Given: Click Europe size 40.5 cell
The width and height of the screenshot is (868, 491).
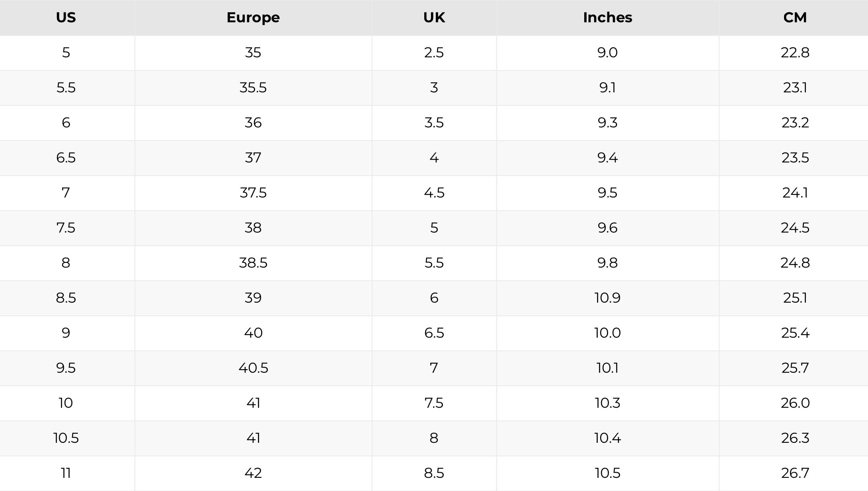Looking at the screenshot, I should pos(253,368).
